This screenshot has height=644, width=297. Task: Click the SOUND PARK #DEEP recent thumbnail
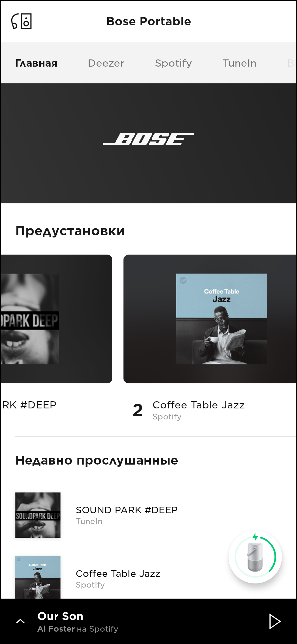pyautogui.click(x=38, y=515)
